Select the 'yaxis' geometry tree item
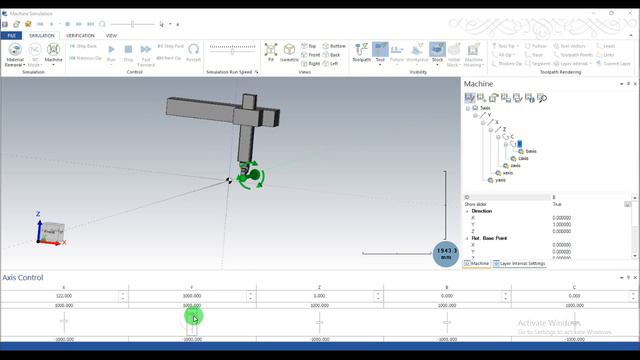 (497, 180)
